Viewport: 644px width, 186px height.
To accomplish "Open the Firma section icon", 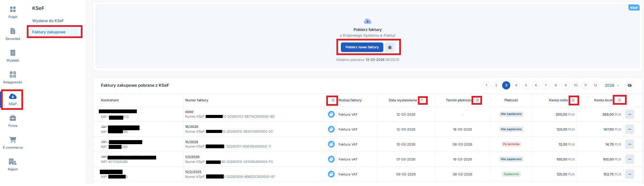I will [13, 118].
